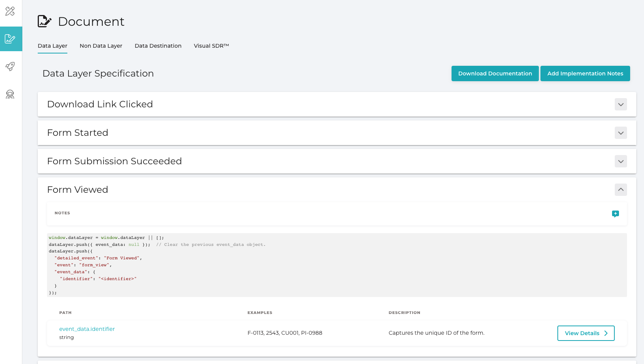Click View Details for event_data.identifier

[582, 333]
